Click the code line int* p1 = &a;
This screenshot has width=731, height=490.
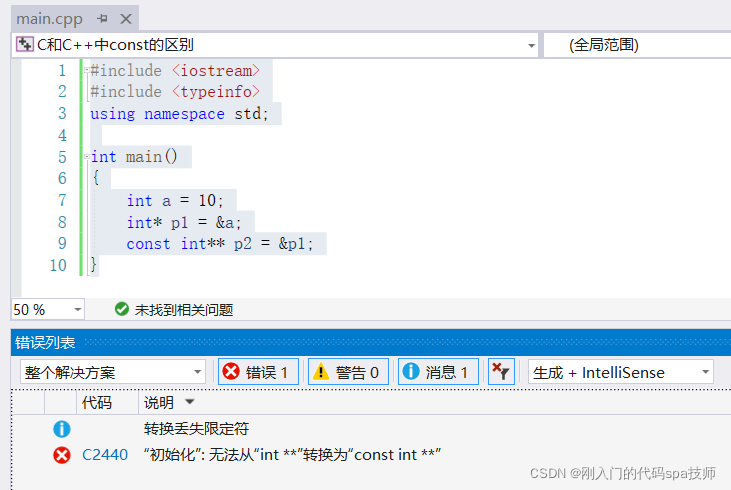coord(184,222)
